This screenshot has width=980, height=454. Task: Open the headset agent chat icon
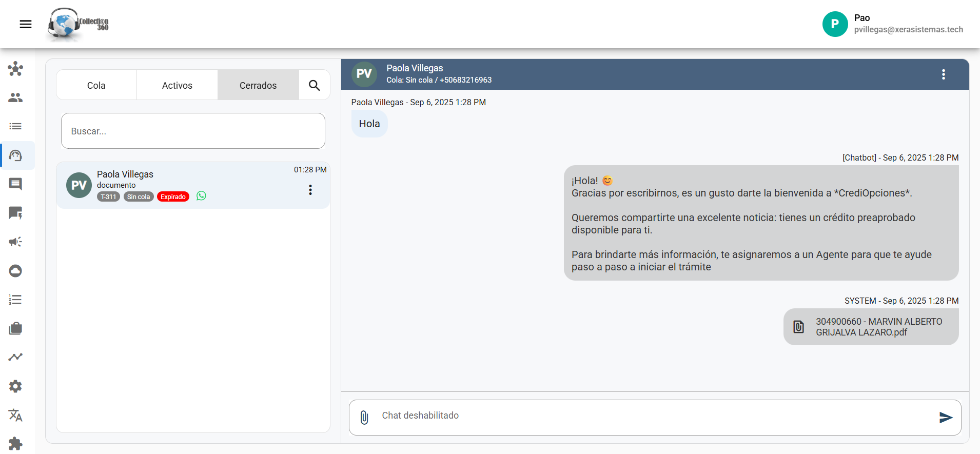click(x=15, y=155)
